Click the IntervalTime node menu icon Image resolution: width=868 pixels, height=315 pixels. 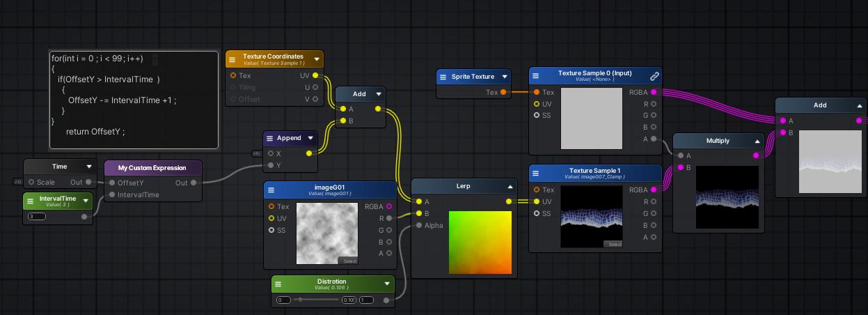tap(30, 201)
